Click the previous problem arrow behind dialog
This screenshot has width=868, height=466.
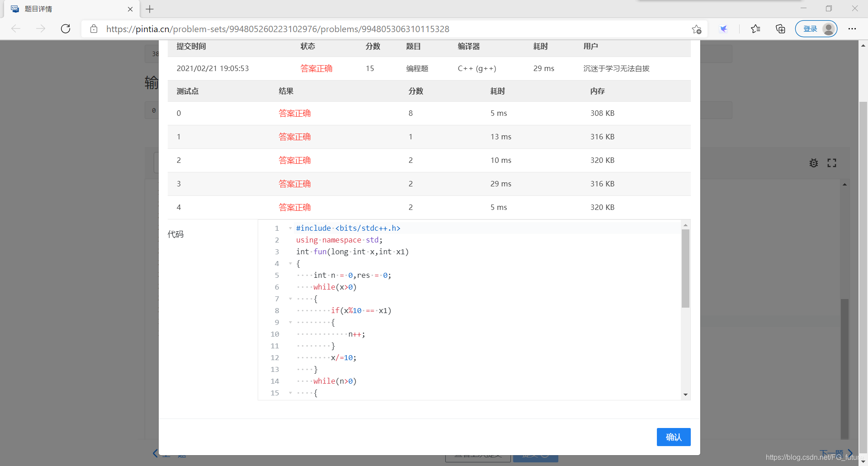click(x=155, y=453)
